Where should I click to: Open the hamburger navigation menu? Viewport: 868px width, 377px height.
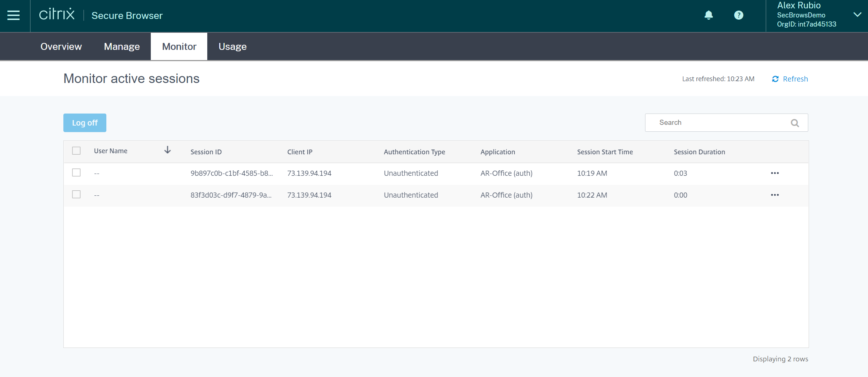13,15
